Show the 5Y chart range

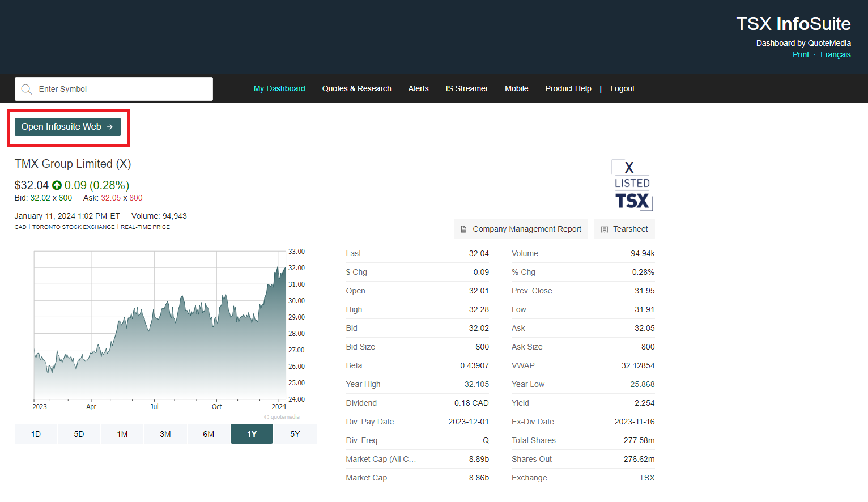295,434
